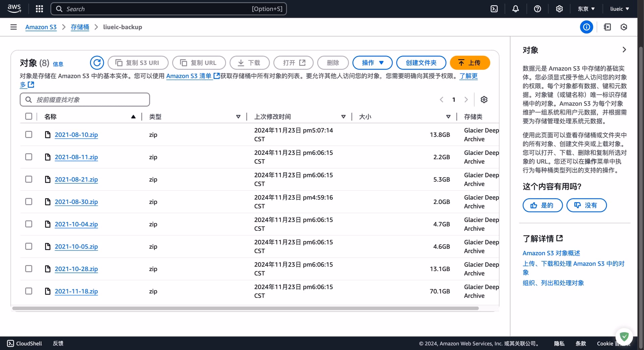The width and height of the screenshot is (644, 350).
Task: Open the 2021-08-30.zip object link
Action: point(76,202)
